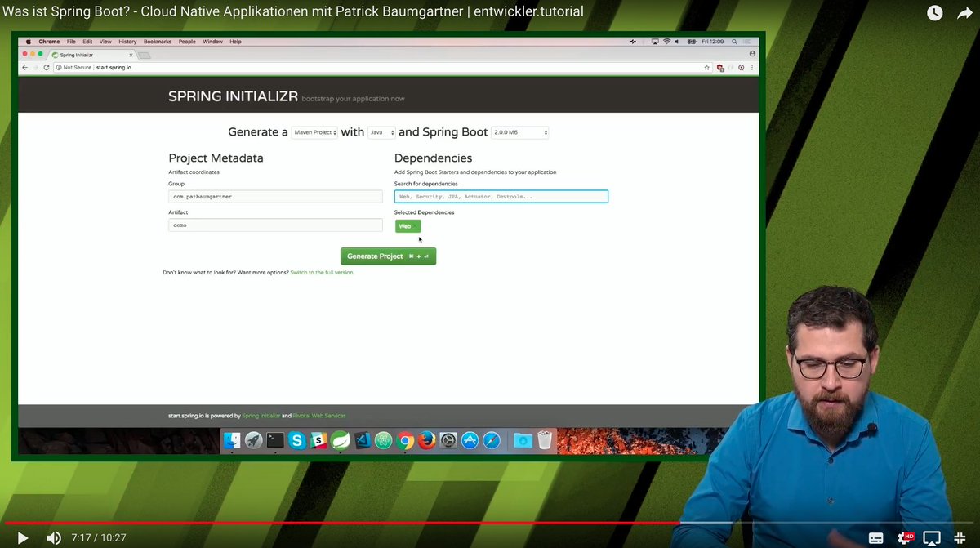The width and height of the screenshot is (980, 548).
Task: Open the View menu
Action: [x=105, y=42]
